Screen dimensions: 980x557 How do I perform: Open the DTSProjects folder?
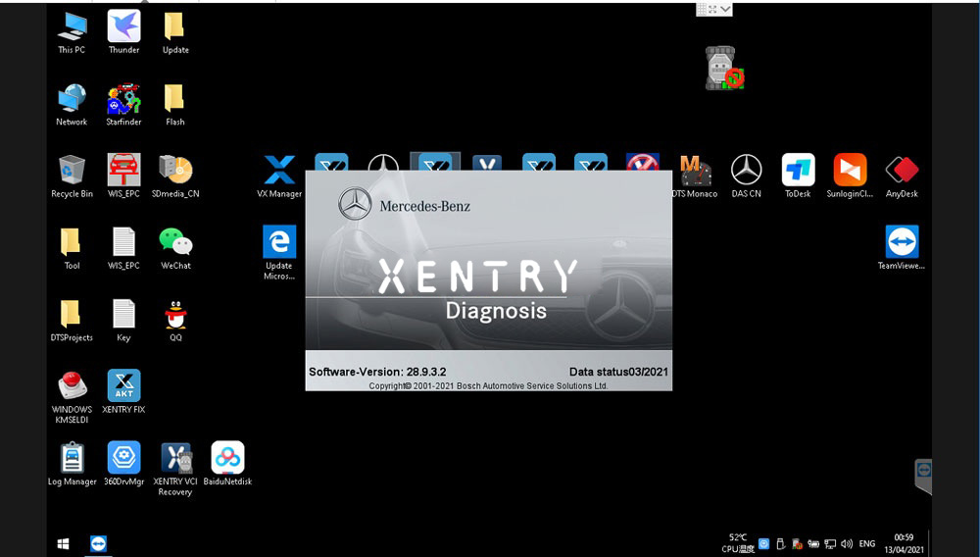click(x=72, y=320)
